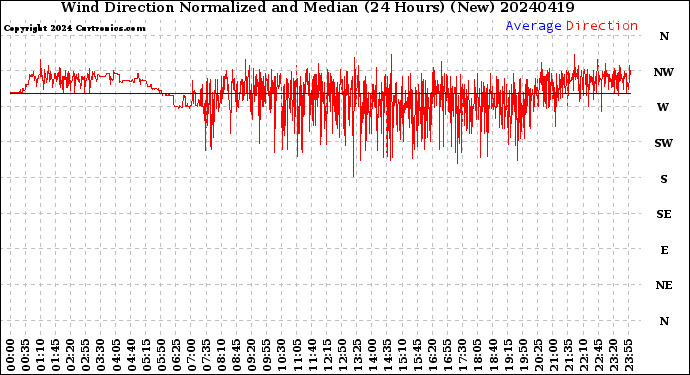
Task: Click the 21:00 time label
Action: click(553, 355)
